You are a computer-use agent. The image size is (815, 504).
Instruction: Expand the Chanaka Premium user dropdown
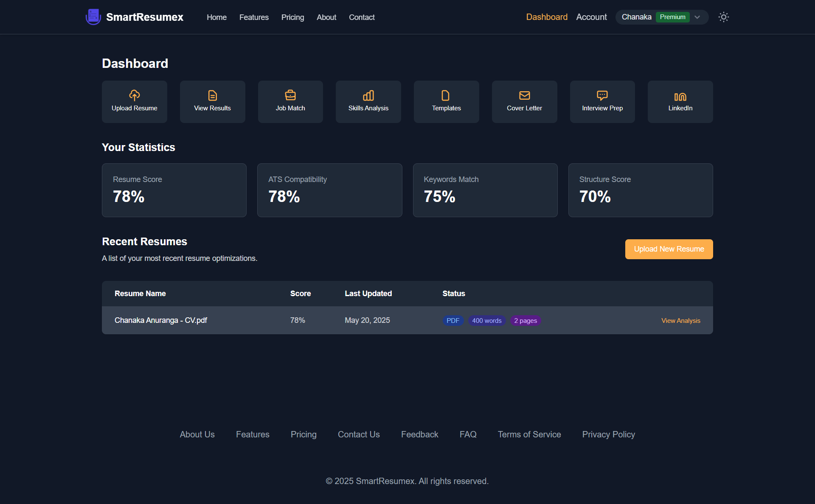point(697,17)
